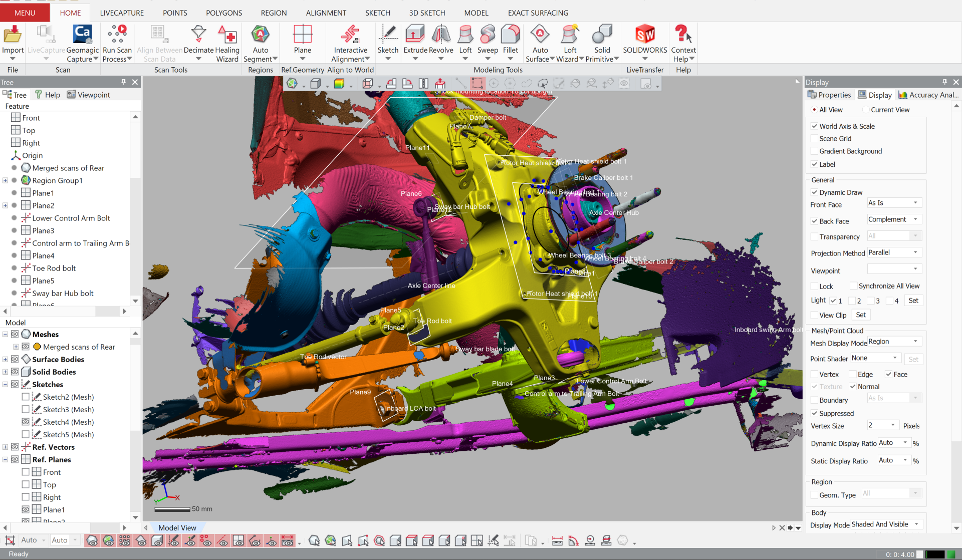
Task: Toggle the Gradient Background checkbox
Action: [x=815, y=151]
